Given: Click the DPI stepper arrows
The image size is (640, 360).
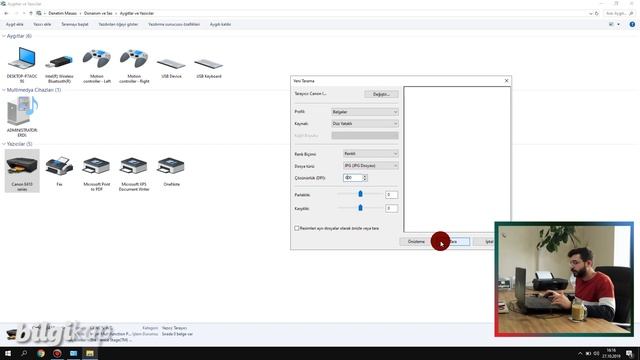Looking at the screenshot, I should click(365, 178).
